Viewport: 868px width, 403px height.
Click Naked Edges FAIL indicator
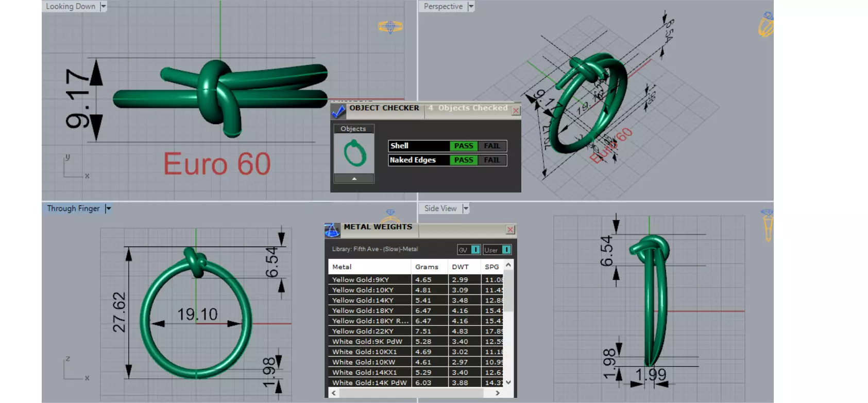491,160
